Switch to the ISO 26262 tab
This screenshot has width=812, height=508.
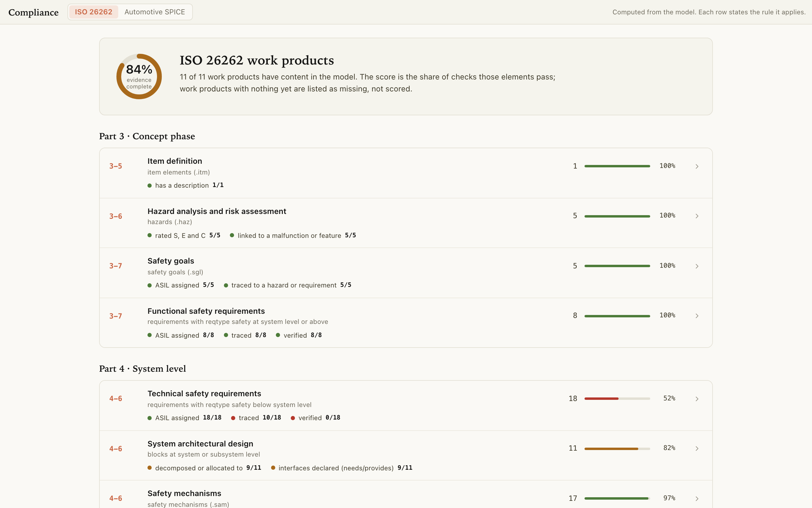[93, 12]
